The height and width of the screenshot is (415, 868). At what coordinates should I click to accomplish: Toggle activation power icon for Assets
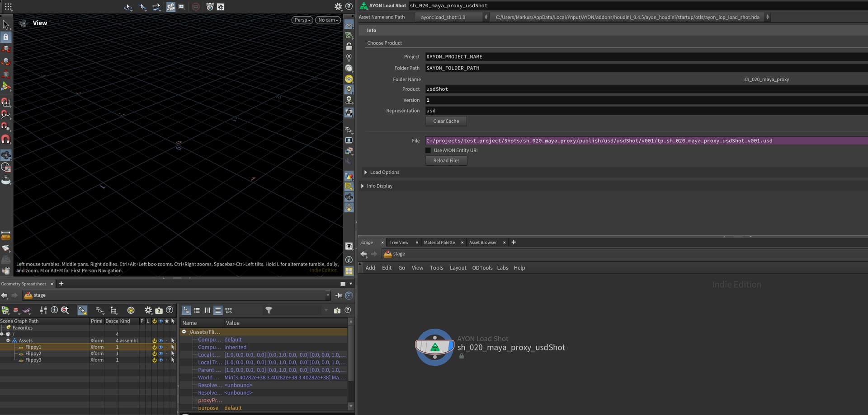pyautogui.click(x=154, y=340)
